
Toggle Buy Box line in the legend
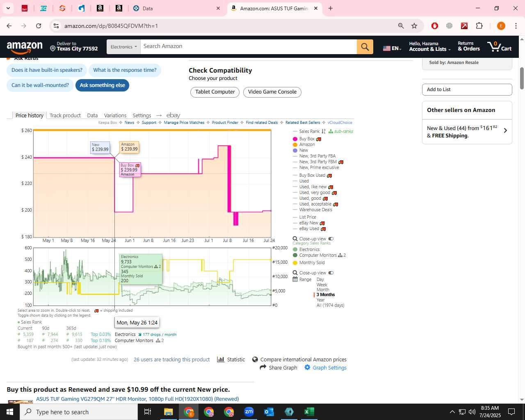307,139
